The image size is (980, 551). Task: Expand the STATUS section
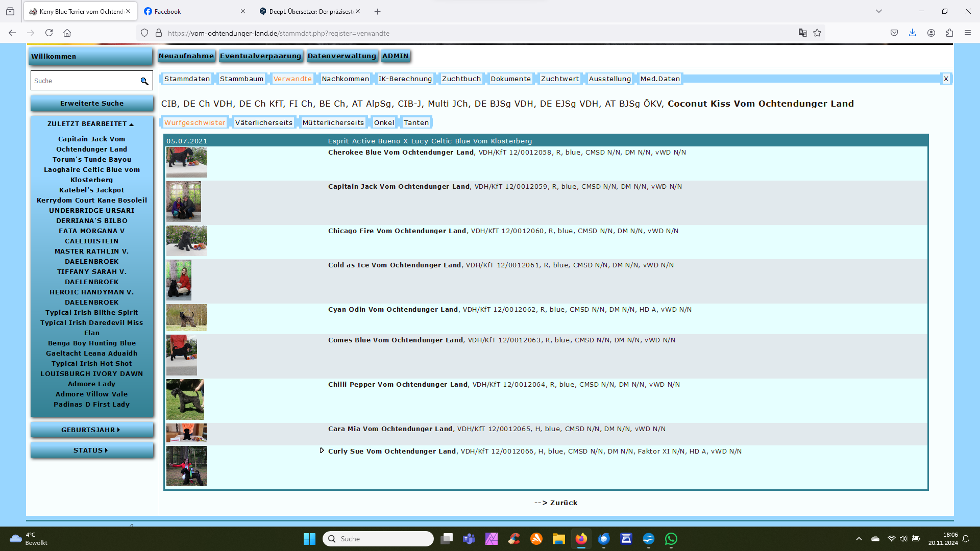click(x=91, y=450)
